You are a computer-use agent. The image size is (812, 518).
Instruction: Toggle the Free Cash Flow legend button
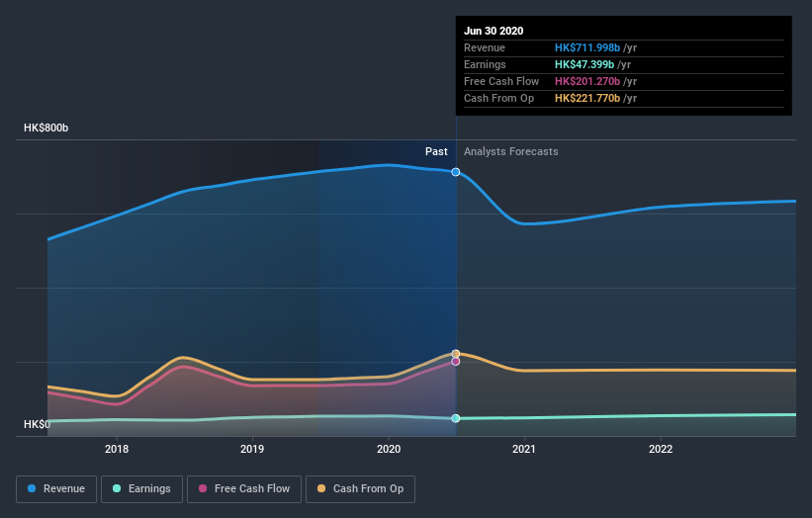tap(244, 489)
